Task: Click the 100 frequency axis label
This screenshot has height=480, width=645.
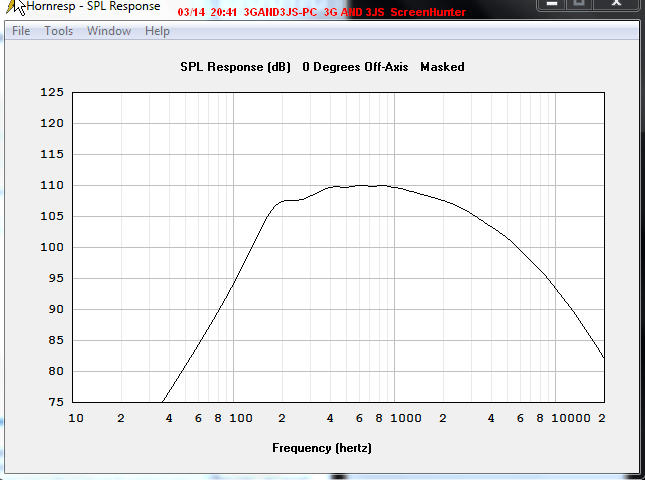Action: (x=241, y=418)
